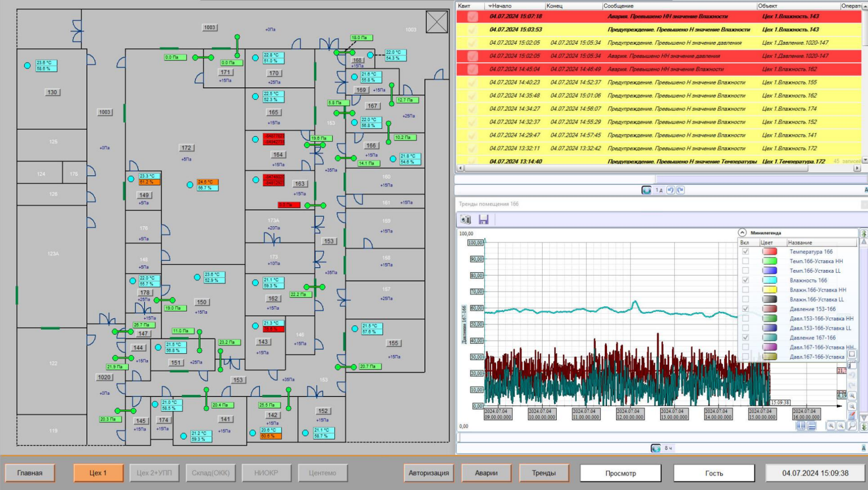Open the Главная screen tab
868x490 pixels.
point(30,473)
